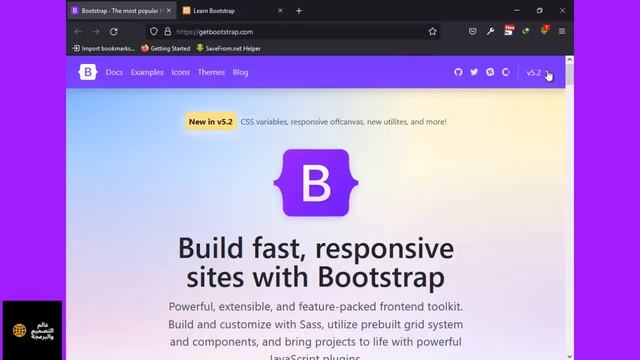The image size is (640, 360).
Task: Click the Bootstrap logo in navbar
Action: pos(87,72)
